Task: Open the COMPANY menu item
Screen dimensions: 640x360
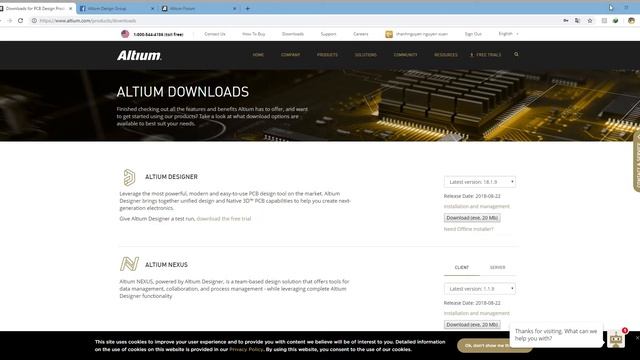Action: click(x=290, y=55)
